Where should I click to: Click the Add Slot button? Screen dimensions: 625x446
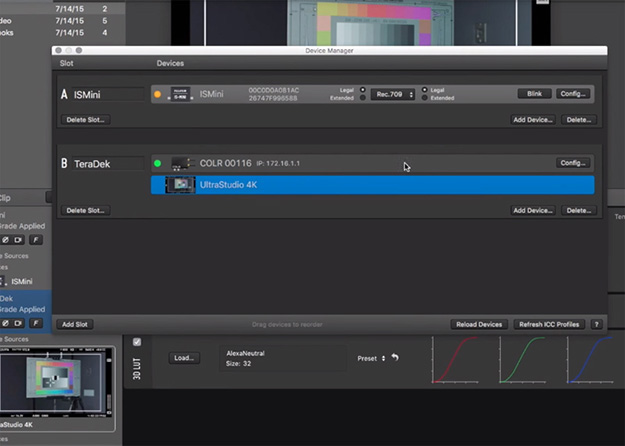coord(75,325)
